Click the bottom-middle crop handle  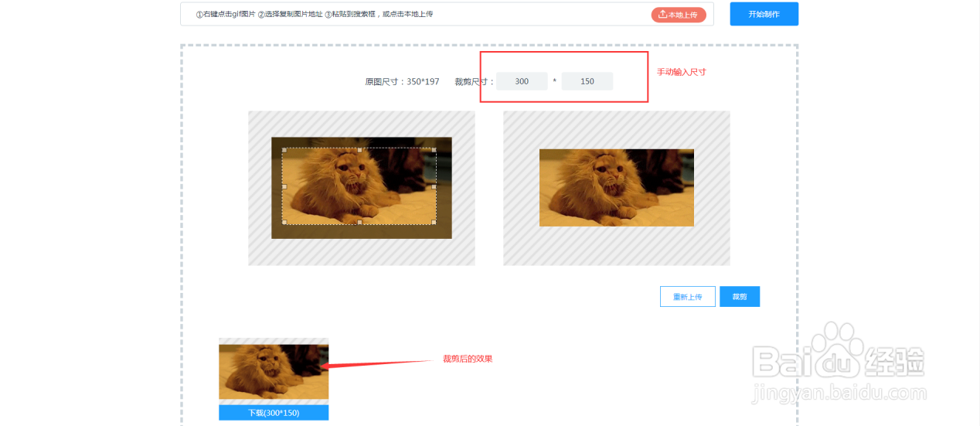(359, 223)
